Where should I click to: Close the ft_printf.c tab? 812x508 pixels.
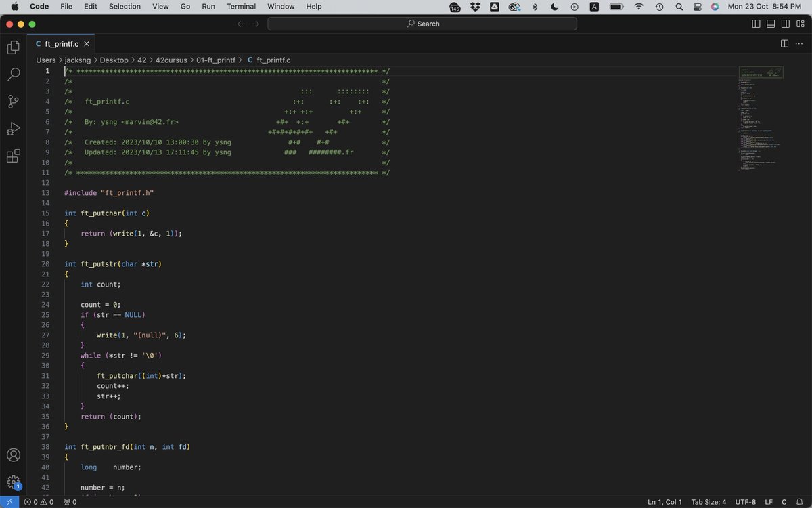point(87,43)
